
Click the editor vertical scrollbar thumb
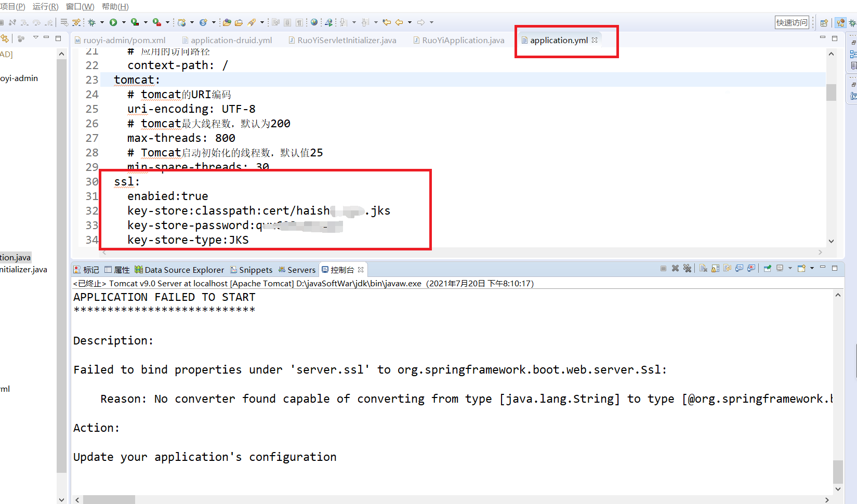click(831, 92)
